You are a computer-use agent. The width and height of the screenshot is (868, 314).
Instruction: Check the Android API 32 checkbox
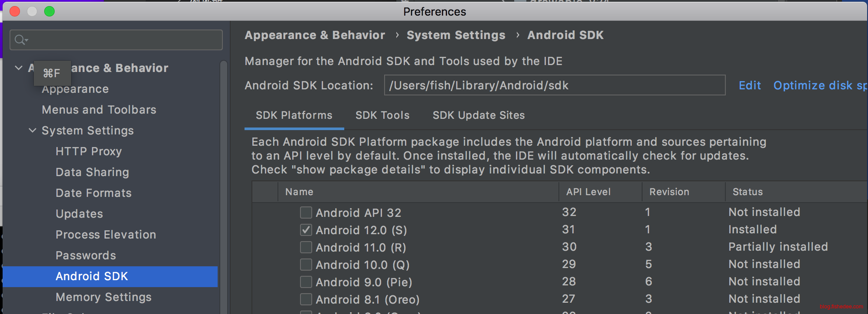click(x=306, y=213)
